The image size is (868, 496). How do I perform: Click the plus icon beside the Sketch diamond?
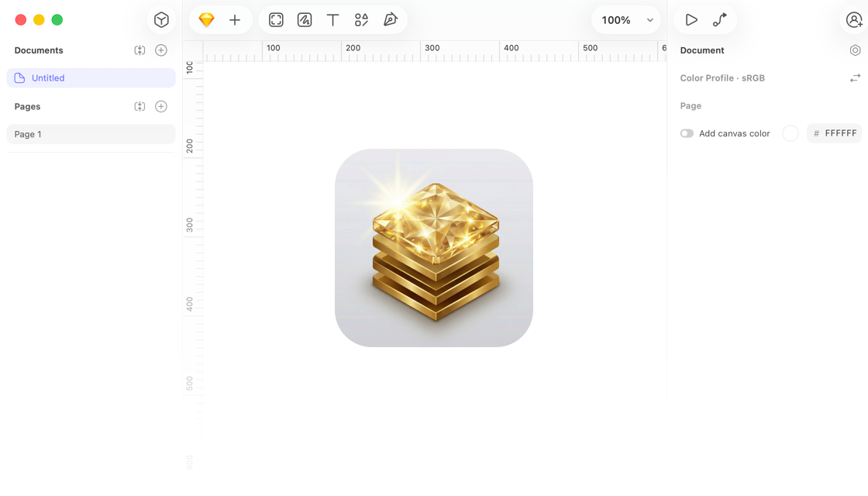(234, 19)
